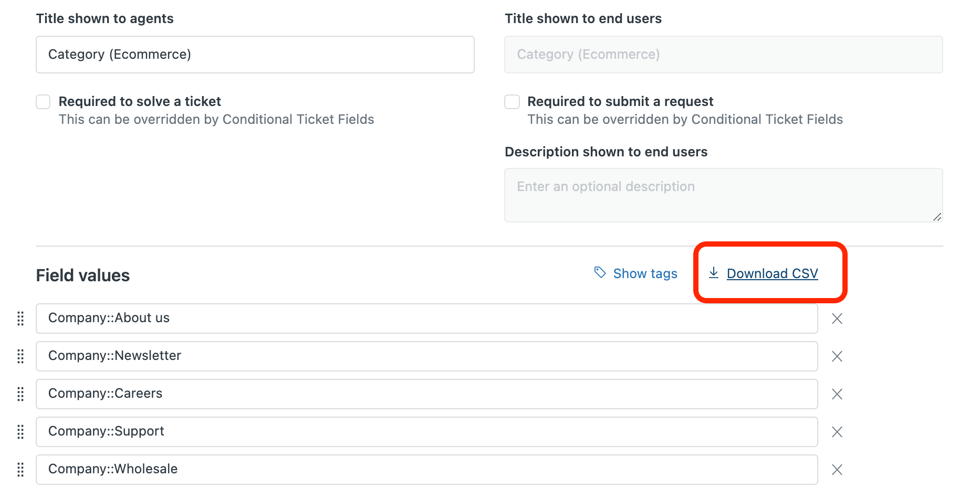Viewport: 980px width, 488px height.
Task: Enable Required to solve a ticket
Action: (43, 102)
